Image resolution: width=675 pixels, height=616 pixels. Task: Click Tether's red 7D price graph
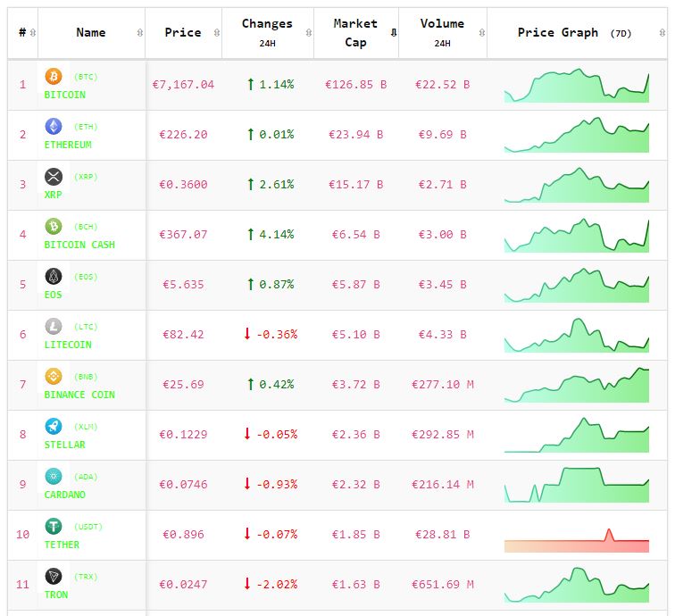(x=577, y=541)
